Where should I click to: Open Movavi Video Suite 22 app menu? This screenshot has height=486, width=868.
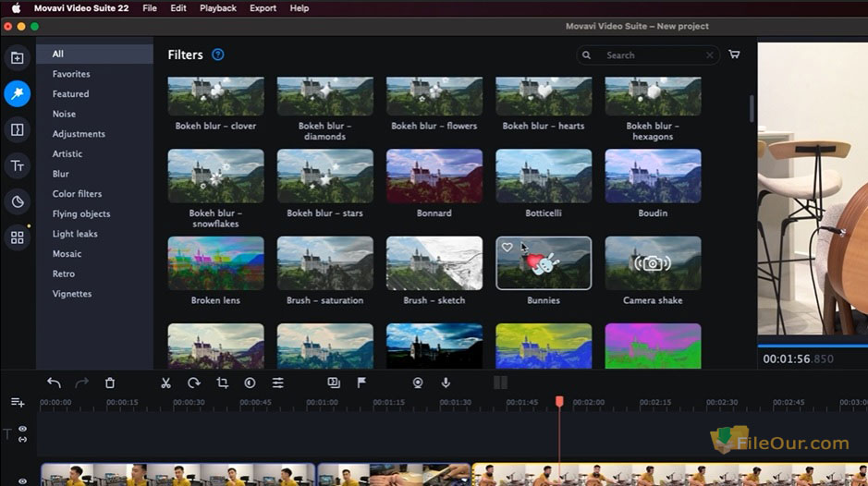click(80, 8)
